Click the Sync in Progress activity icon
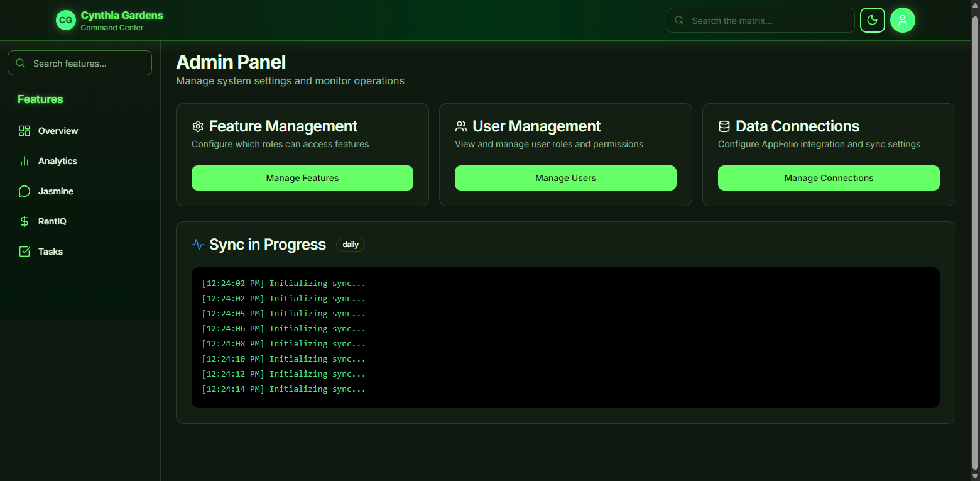Screen dimensions: 980x481 click(x=198, y=245)
